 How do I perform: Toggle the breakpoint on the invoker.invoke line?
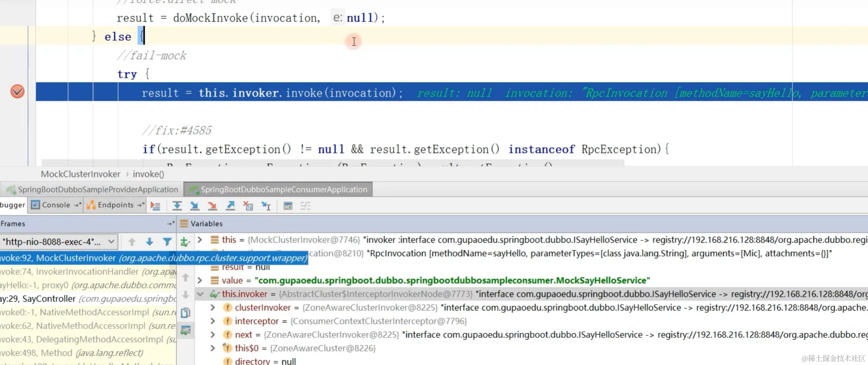coord(17,92)
